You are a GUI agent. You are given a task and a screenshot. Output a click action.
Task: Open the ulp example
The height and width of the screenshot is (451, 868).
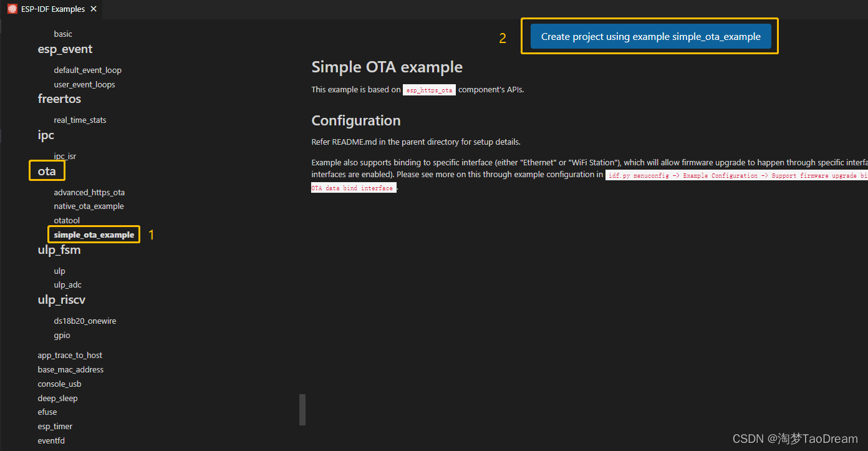pyautogui.click(x=59, y=271)
